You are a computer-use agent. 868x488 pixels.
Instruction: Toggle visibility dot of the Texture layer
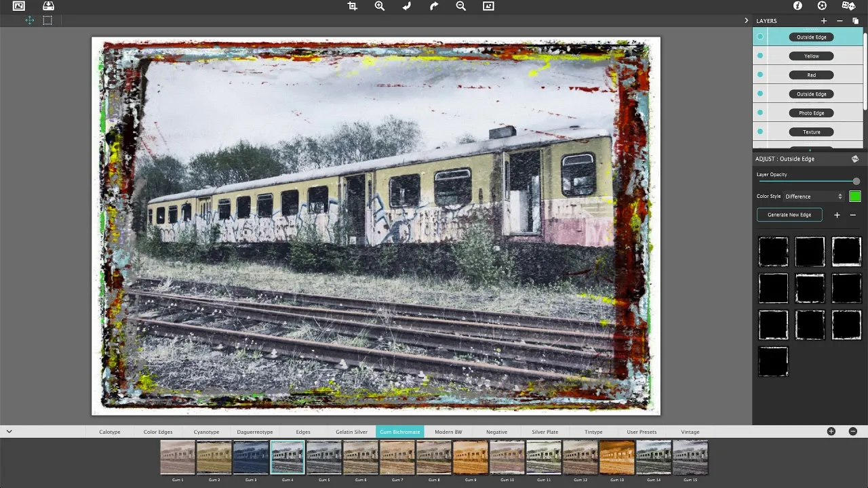point(760,131)
